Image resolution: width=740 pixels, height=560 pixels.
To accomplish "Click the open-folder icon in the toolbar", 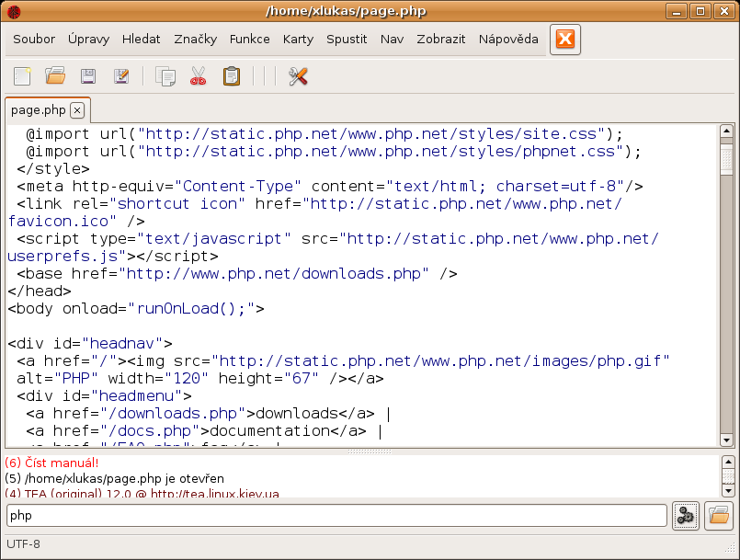I will (55, 76).
